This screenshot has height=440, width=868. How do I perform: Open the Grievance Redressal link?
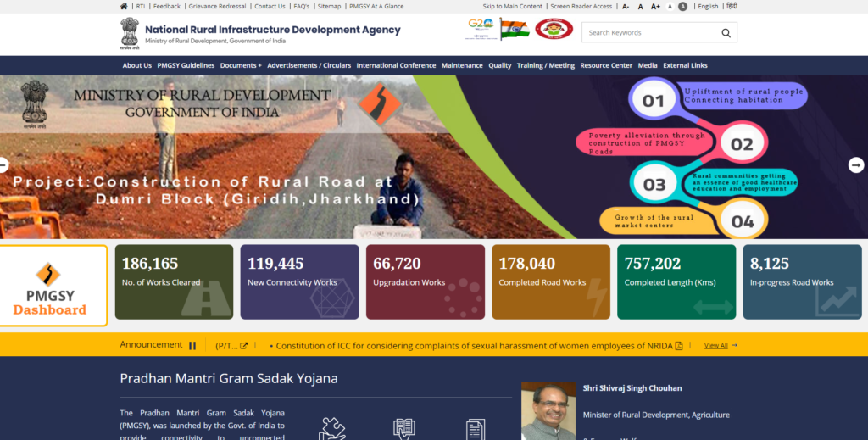click(217, 6)
